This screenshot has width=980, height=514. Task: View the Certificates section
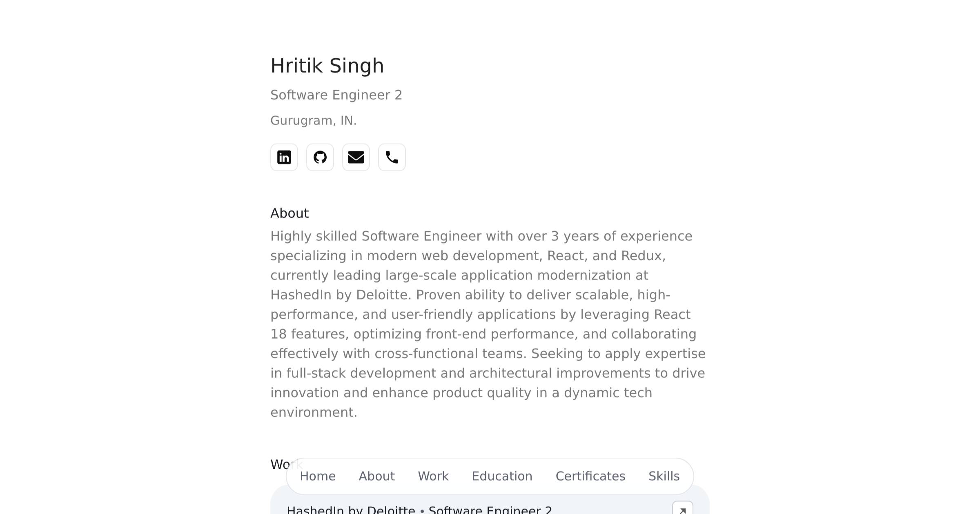pos(590,476)
